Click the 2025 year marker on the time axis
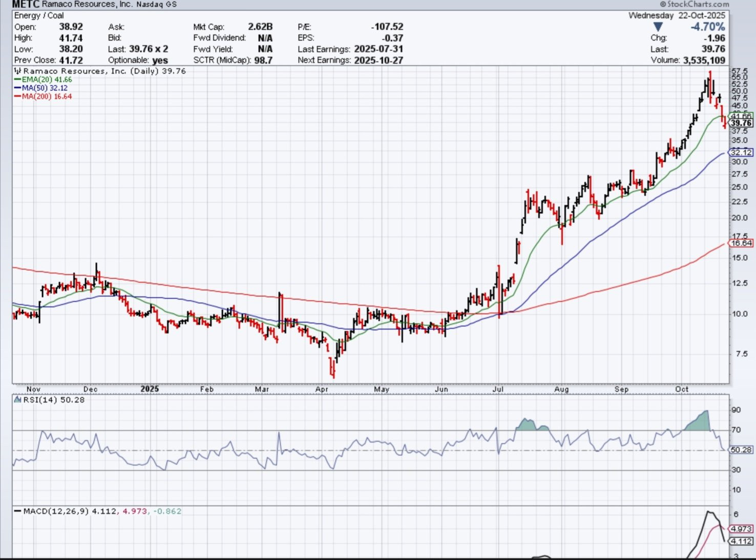This screenshot has width=756, height=560. pyautogui.click(x=150, y=389)
